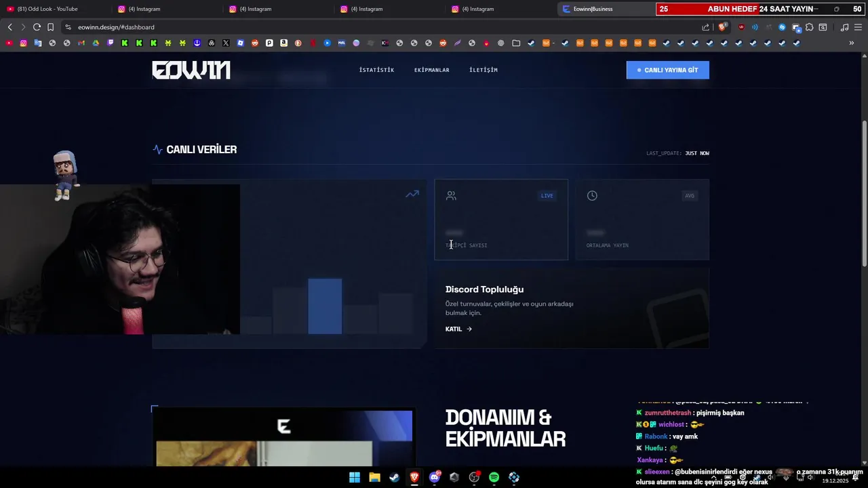This screenshot has height=488, width=868.
Task: Open the Twitch bookmark
Action: pos(111,43)
